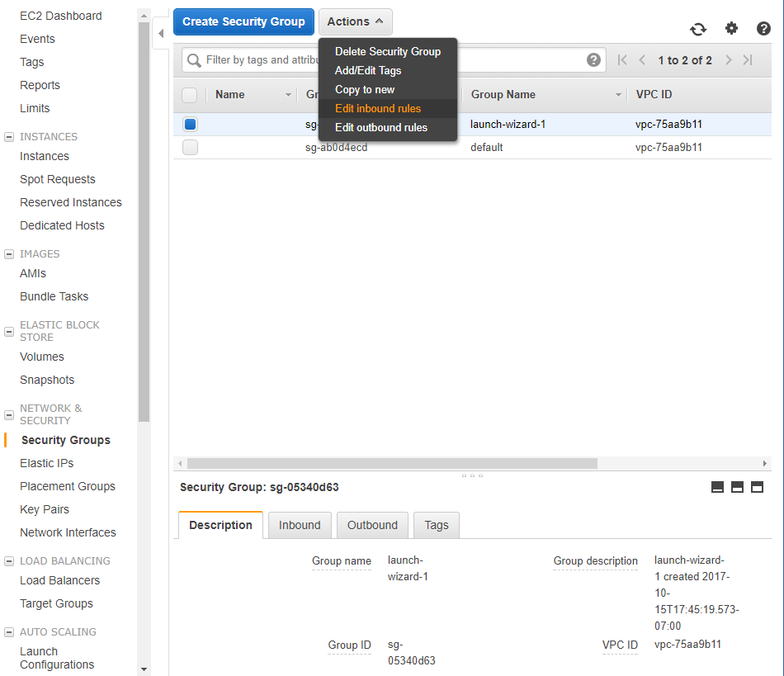
Task: Go to the next page of results
Action: coord(728,59)
